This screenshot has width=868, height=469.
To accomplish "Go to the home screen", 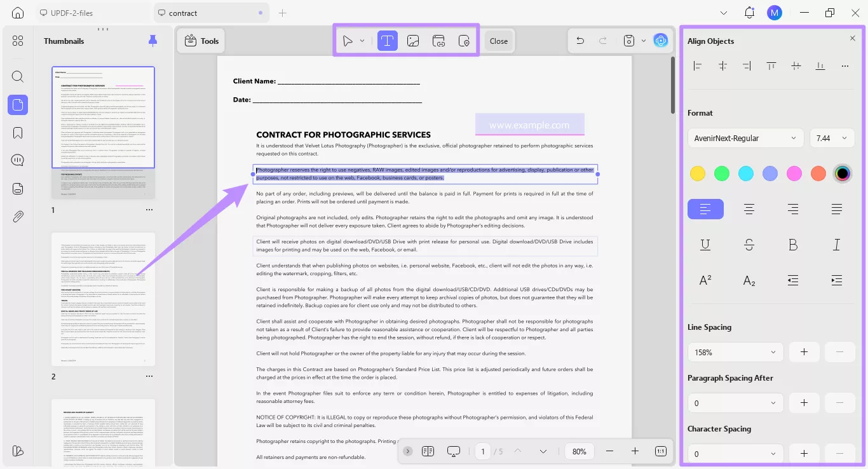I will click(x=18, y=13).
